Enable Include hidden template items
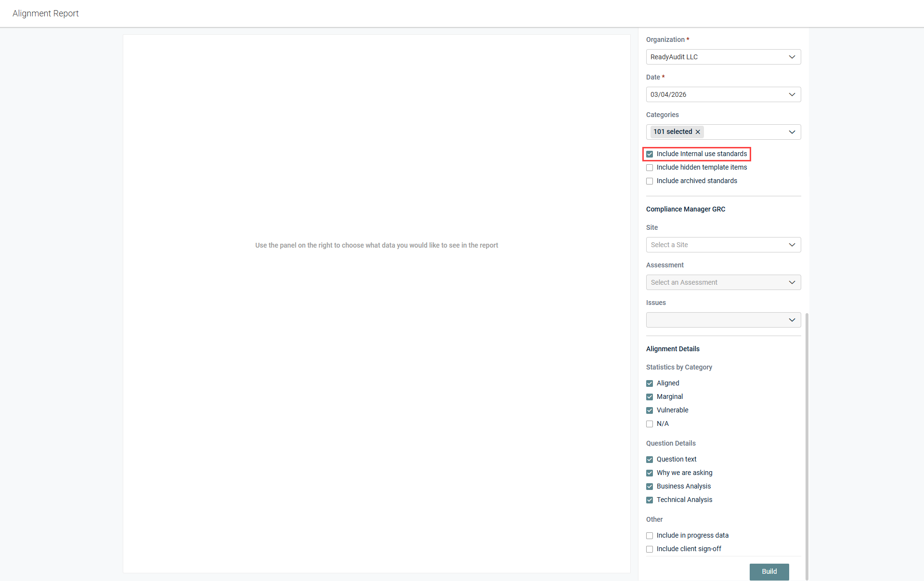The image size is (924, 581). tap(650, 168)
